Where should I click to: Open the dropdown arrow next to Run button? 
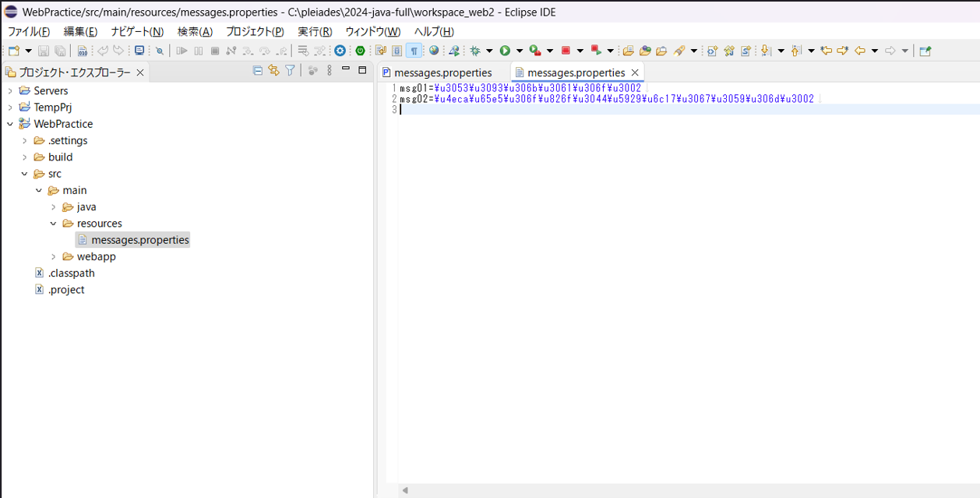(x=520, y=51)
